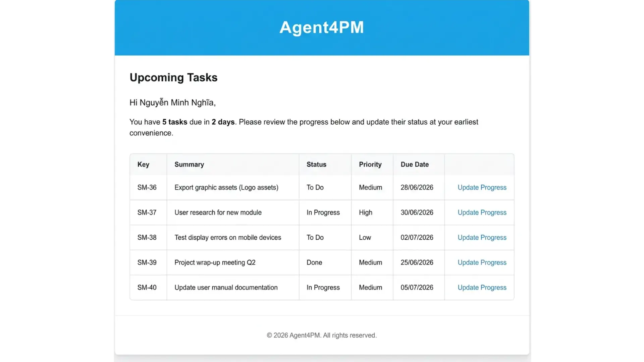Click due date 28/06/2026

pos(417,187)
